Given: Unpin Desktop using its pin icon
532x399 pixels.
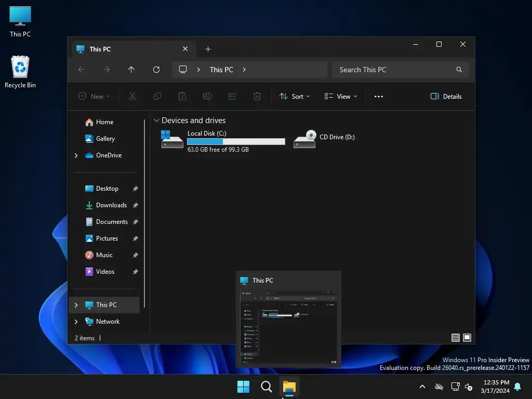Looking at the screenshot, I should 136,189.
